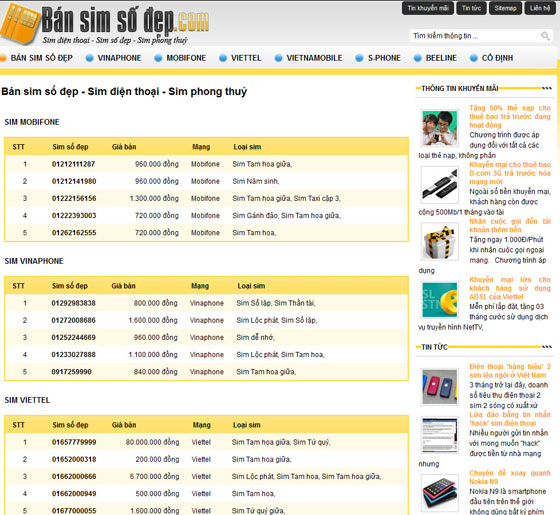The image size is (560, 515).
Task: Open the BEELINE menu item
Action: 441,58
